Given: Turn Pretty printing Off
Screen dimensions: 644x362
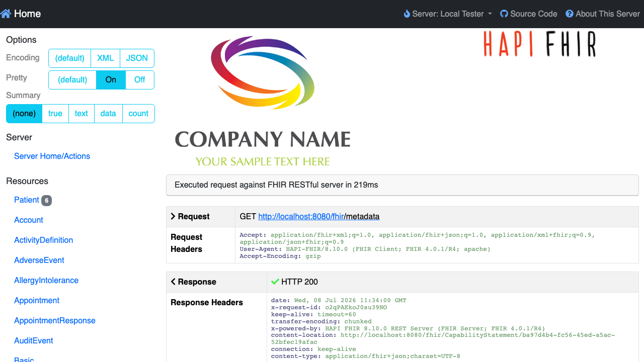Looking at the screenshot, I should [x=139, y=79].
